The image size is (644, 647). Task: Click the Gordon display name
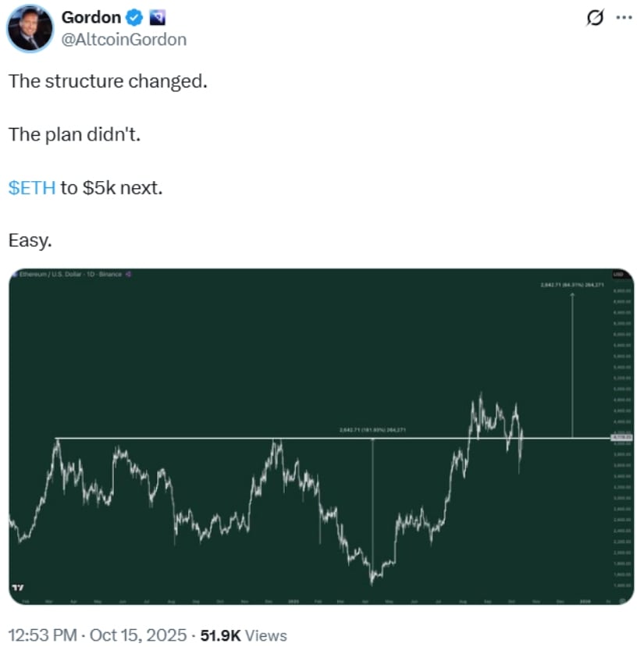point(90,18)
